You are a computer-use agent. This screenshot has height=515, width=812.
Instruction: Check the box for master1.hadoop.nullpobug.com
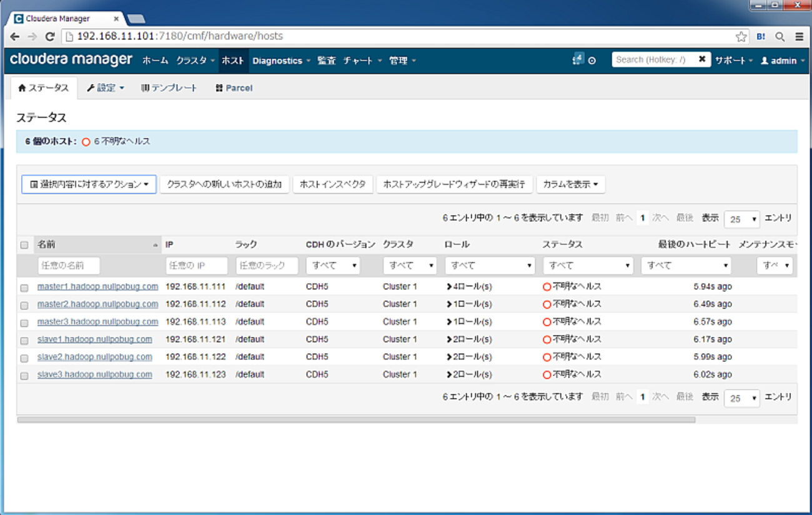point(24,288)
